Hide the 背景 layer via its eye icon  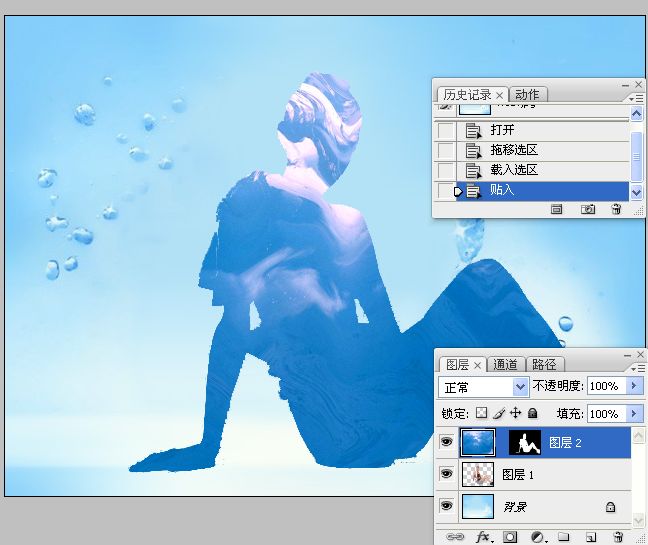[x=446, y=507]
